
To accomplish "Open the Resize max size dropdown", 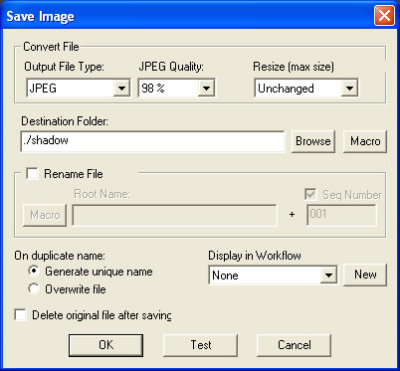I will point(306,88).
